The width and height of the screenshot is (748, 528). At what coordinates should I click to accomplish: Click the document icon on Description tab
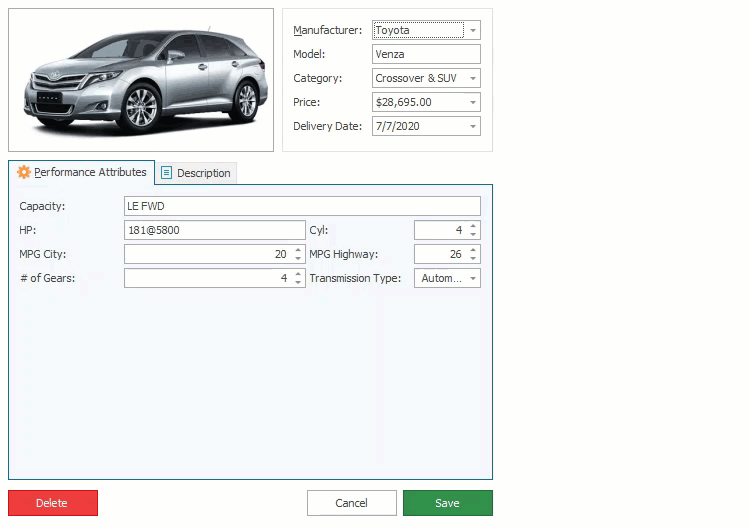click(166, 173)
